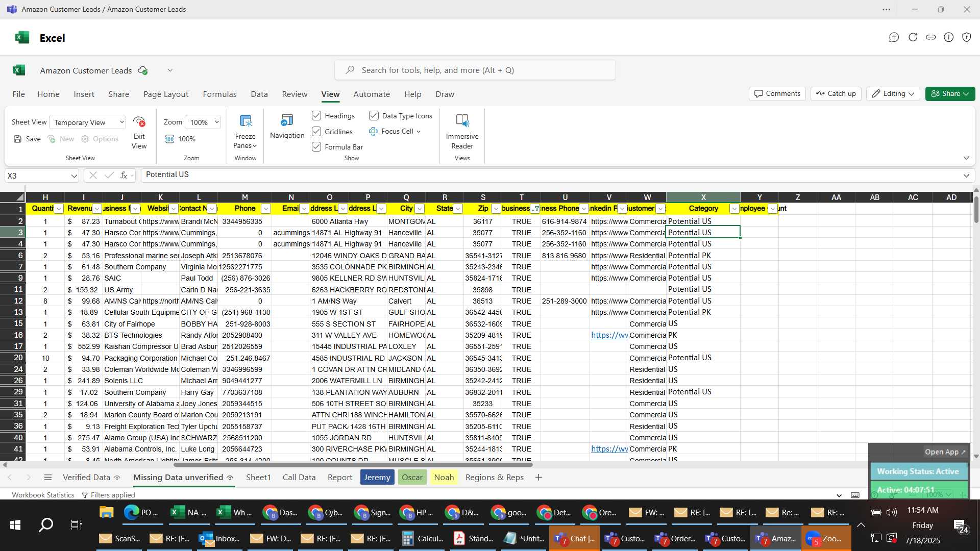Expand the formula bar chevron

point(966,176)
